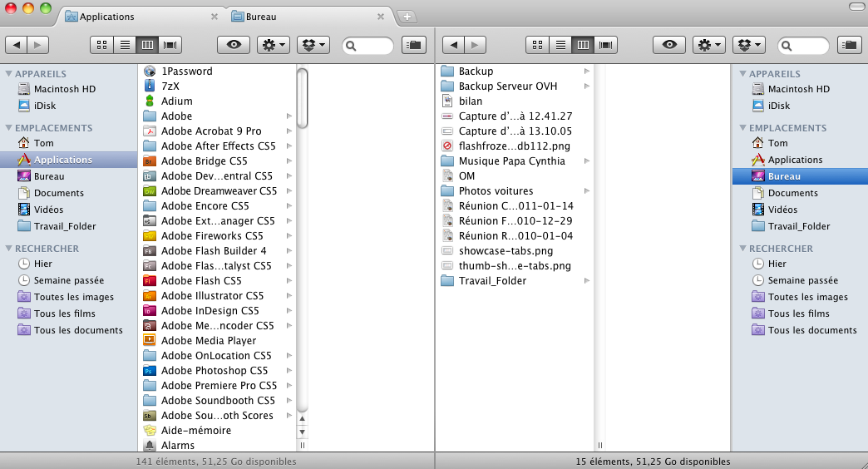
Task: Select flashfroze…db112.png file icon
Action: [447, 146]
